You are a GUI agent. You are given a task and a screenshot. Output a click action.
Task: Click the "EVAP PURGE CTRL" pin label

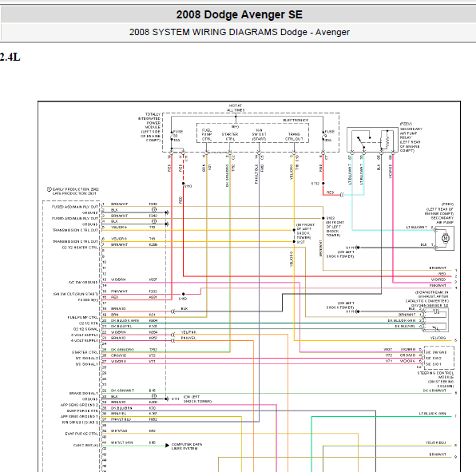click(81, 434)
